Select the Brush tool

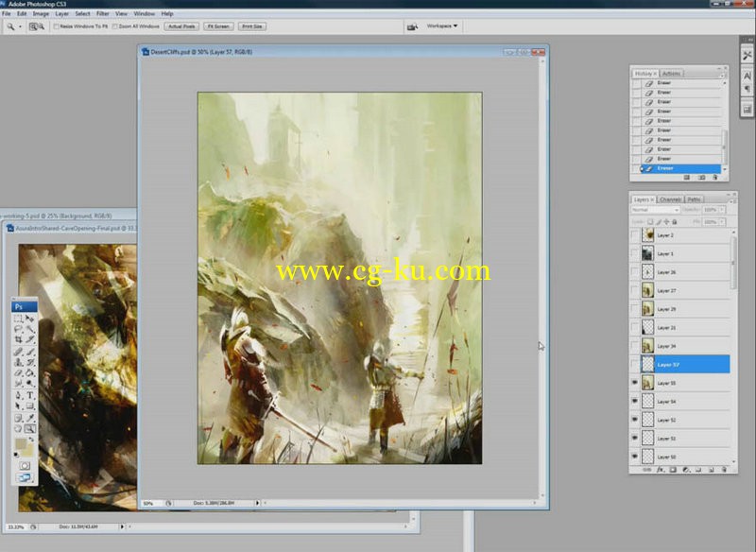click(30, 352)
